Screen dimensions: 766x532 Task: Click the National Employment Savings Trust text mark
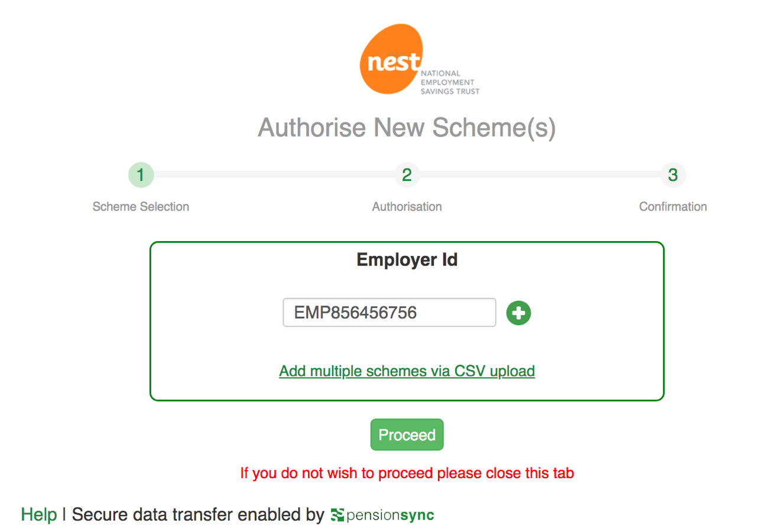(x=450, y=83)
